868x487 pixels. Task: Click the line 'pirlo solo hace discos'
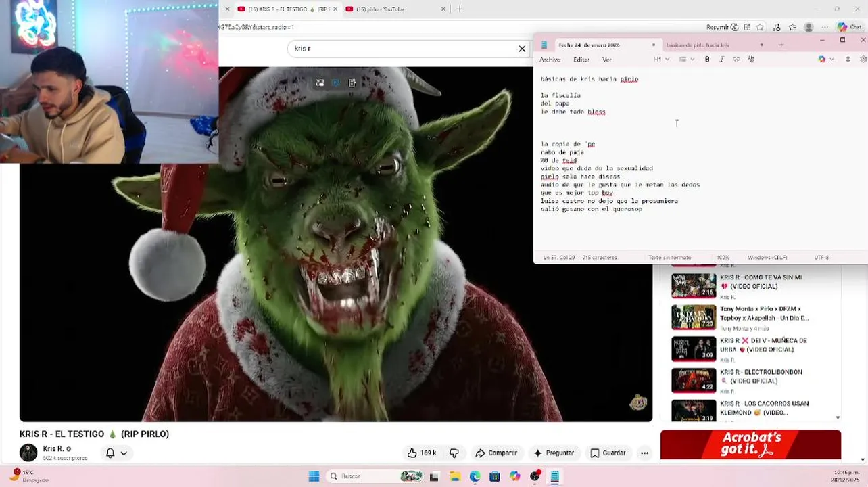(x=580, y=177)
